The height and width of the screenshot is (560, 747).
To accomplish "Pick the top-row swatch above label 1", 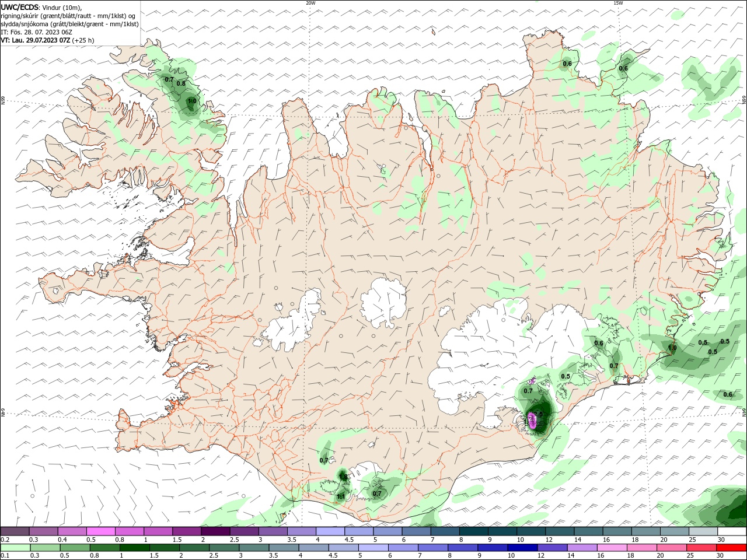I will (158, 531).
